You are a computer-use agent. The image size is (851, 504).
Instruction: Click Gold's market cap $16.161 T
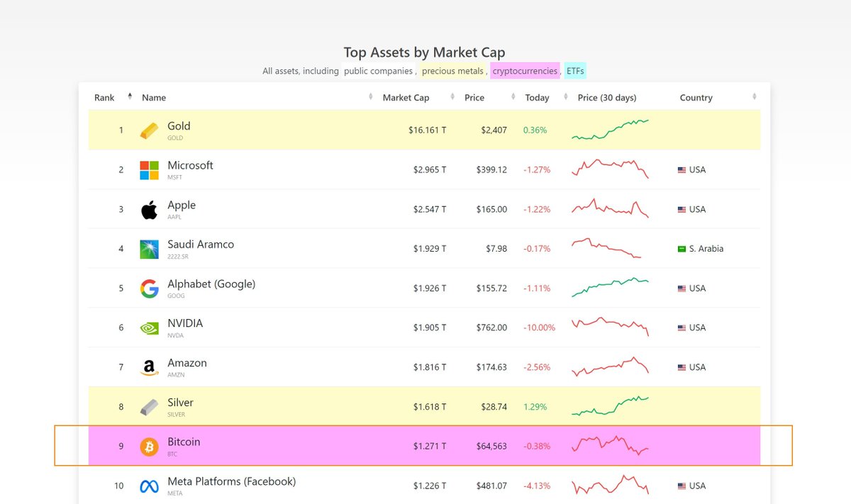(x=428, y=130)
